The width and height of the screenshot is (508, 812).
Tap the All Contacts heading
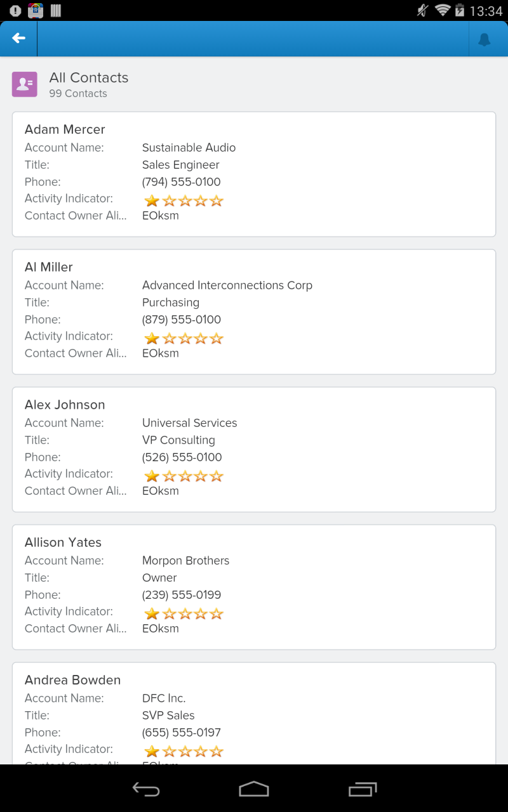(x=89, y=78)
